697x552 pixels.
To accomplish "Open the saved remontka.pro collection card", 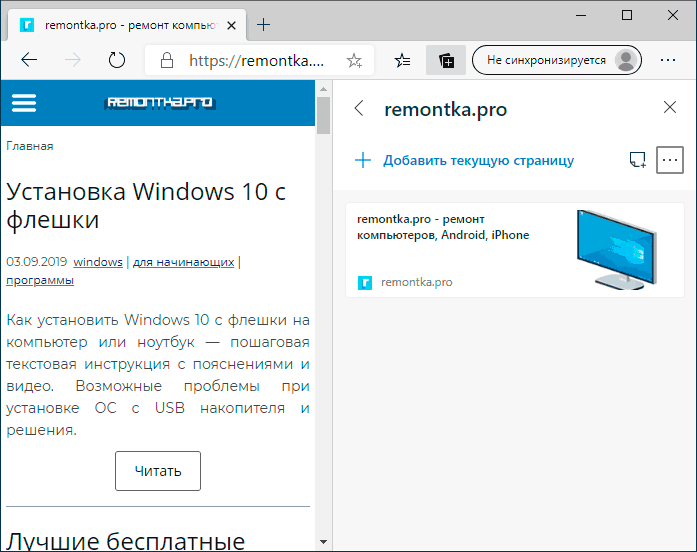I will point(515,250).
